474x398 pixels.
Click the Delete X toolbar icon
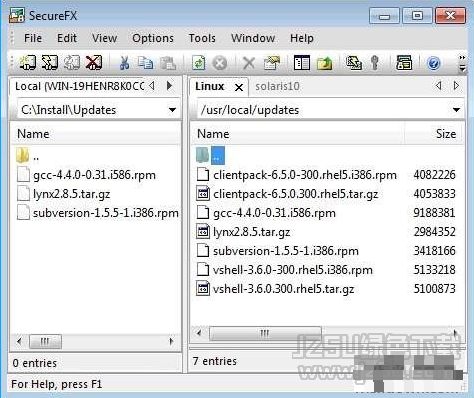pyautogui.click(x=249, y=63)
